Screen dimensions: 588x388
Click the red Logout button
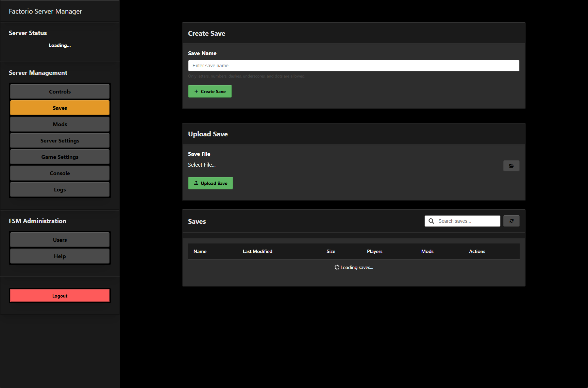tap(60, 296)
